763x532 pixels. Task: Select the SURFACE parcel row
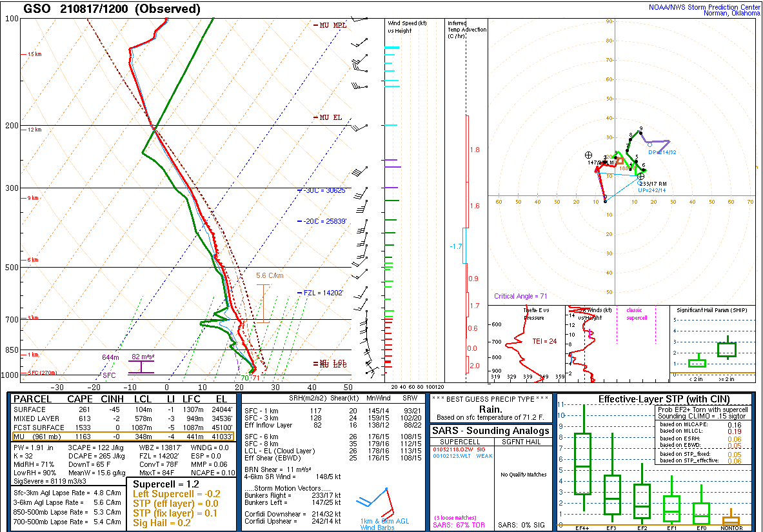(x=121, y=409)
